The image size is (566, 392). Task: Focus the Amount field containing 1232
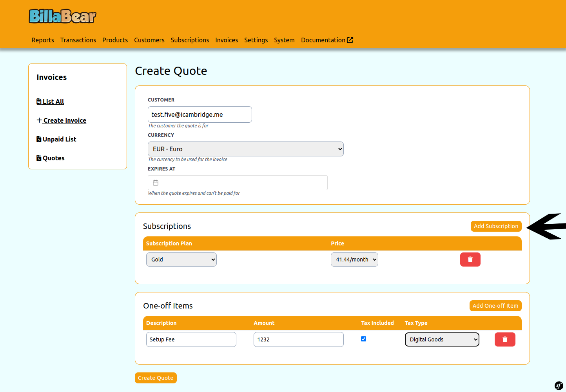point(299,339)
